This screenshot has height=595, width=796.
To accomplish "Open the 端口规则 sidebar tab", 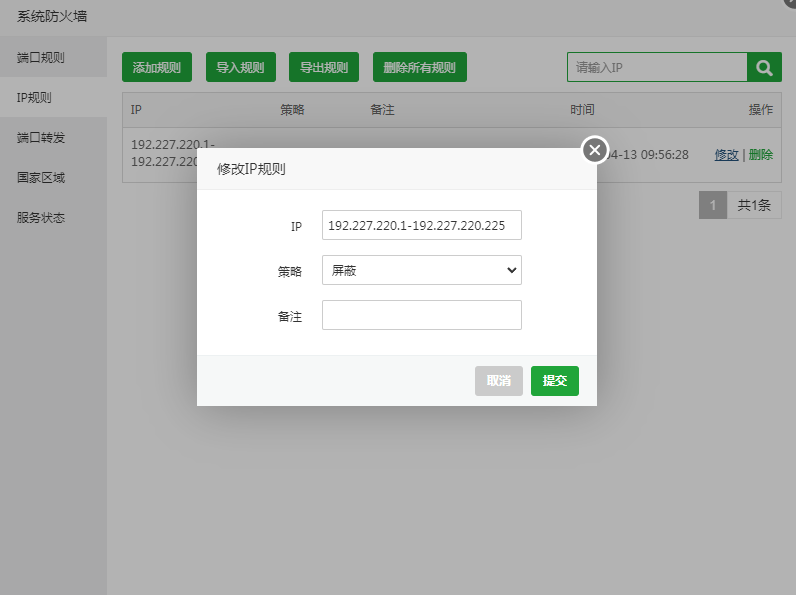I will point(41,57).
